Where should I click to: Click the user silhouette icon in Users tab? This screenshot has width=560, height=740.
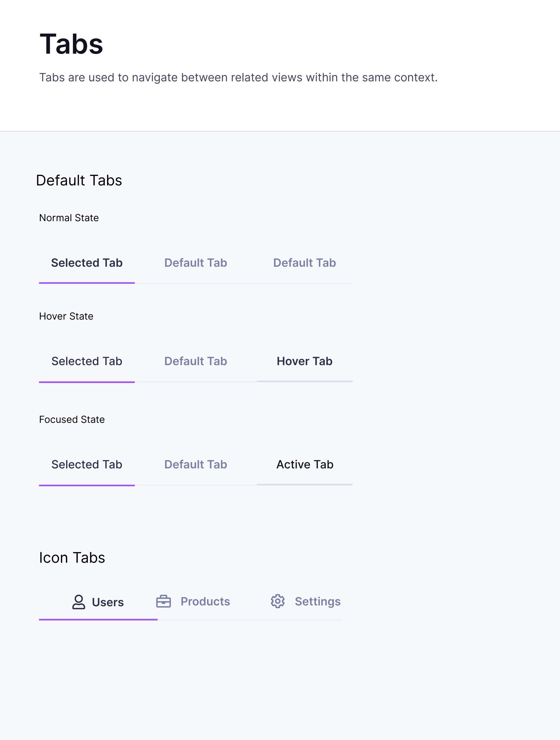point(79,602)
